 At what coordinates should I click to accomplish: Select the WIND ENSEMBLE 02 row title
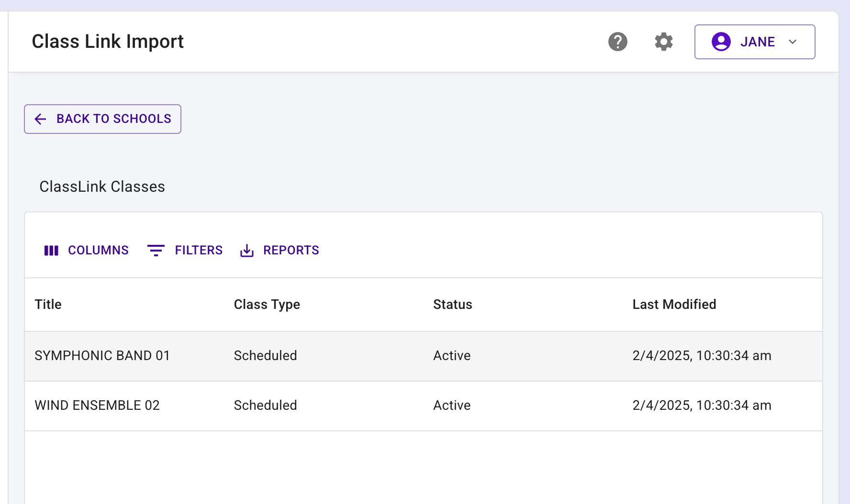click(x=97, y=405)
